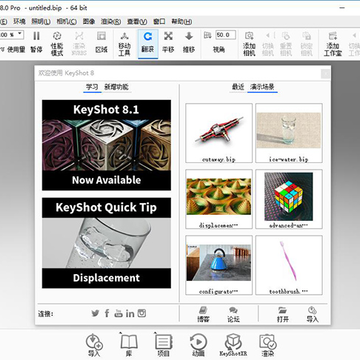Open the 渲染(R) menu
The height and width of the screenshot is (360, 360).
[111, 22]
